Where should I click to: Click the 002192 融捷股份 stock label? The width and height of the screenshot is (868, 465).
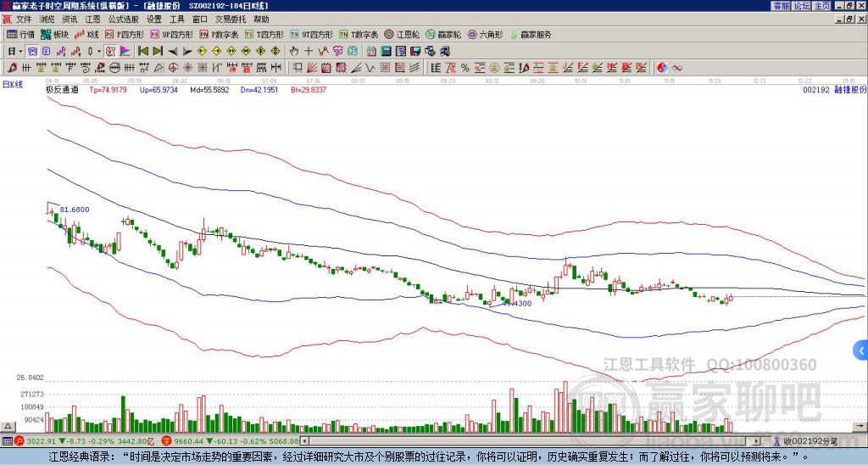(x=835, y=89)
